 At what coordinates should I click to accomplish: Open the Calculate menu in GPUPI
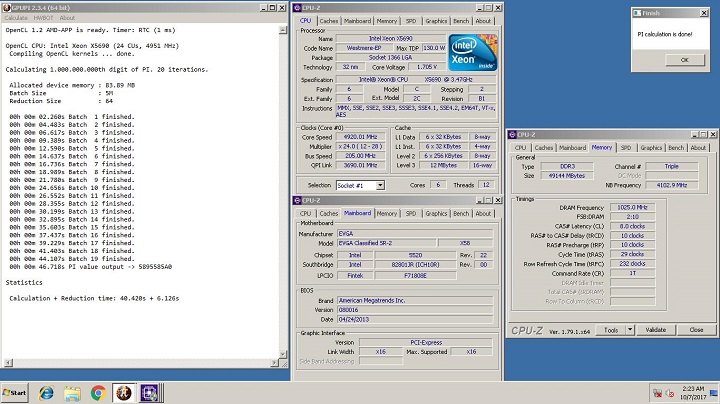tap(16, 18)
